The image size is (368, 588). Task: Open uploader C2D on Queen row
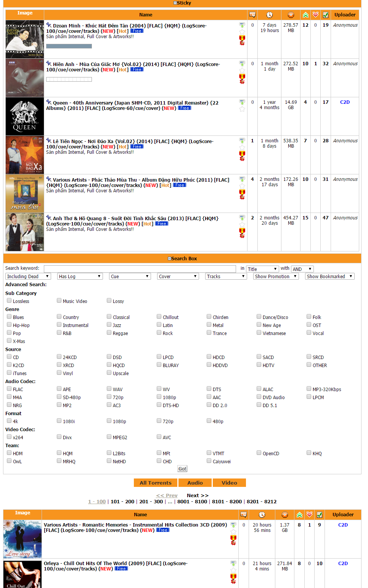[345, 102]
